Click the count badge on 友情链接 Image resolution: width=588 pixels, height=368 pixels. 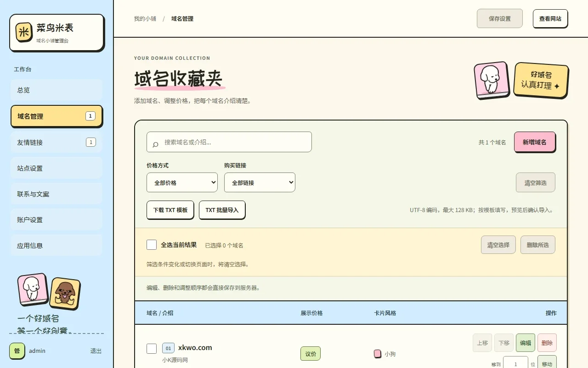91,142
